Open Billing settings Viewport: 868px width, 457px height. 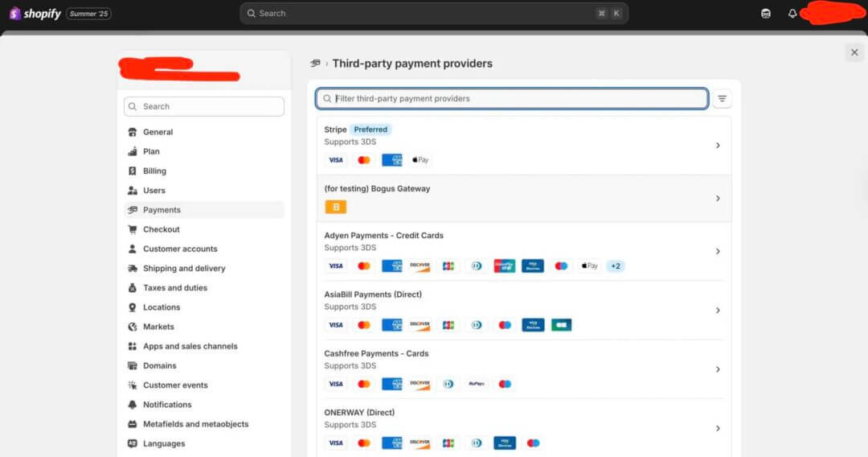pos(203,171)
